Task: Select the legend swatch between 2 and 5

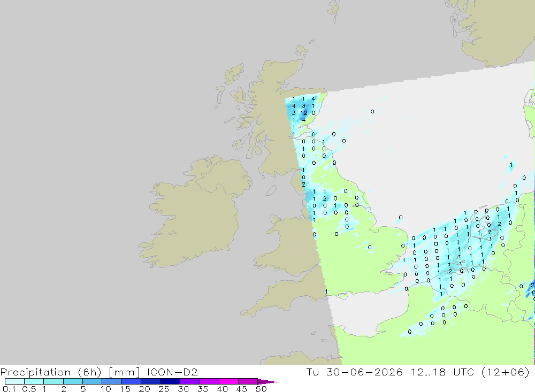Action: click(x=73, y=381)
